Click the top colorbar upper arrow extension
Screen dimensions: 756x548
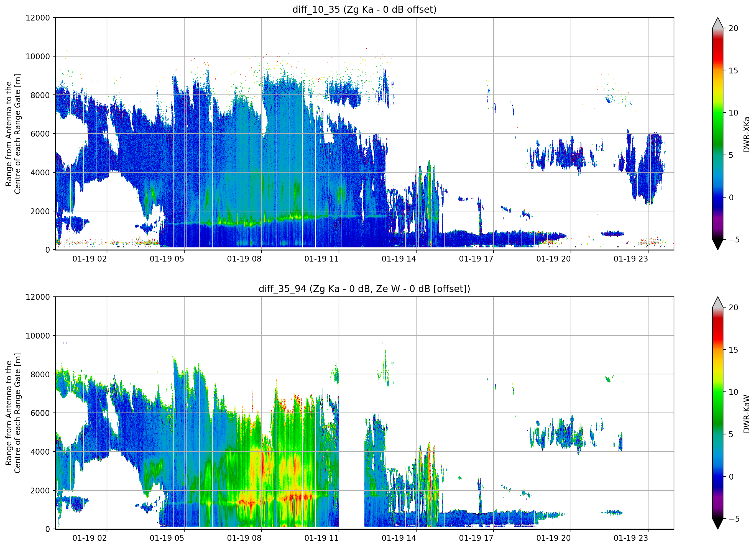(x=718, y=23)
